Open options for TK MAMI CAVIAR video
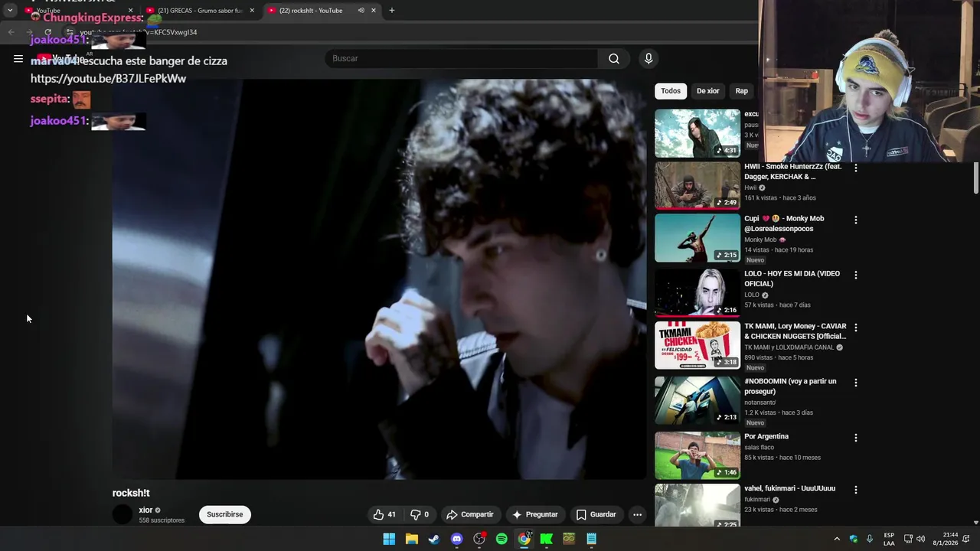The height and width of the screenshot is (551, 980). (x=856, y=328)
